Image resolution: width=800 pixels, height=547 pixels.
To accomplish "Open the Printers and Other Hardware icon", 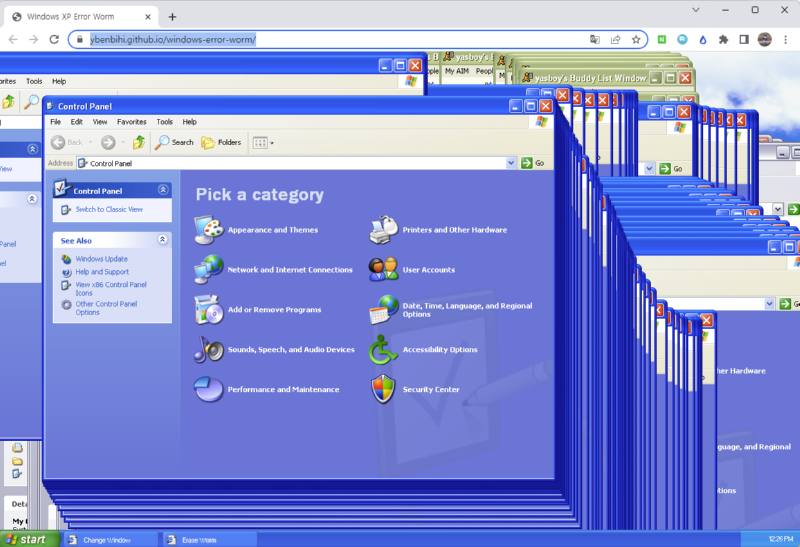I will pyautogui.click(x=384, y=230).
